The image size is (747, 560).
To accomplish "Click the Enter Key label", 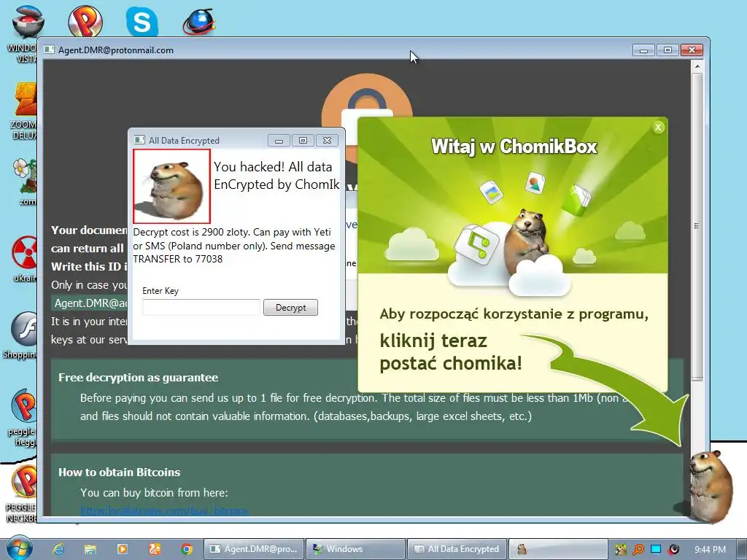I will [x=160, y=291].
